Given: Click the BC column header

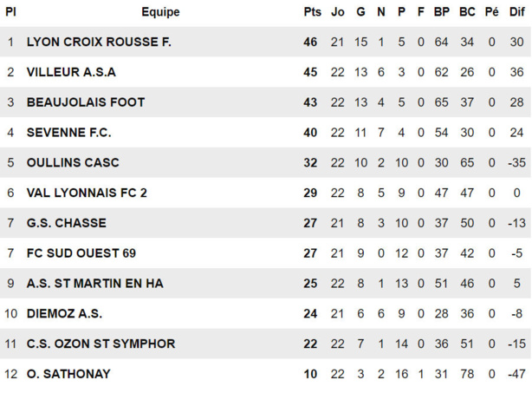Looking at the screenshot, I should tap(467, 12).
